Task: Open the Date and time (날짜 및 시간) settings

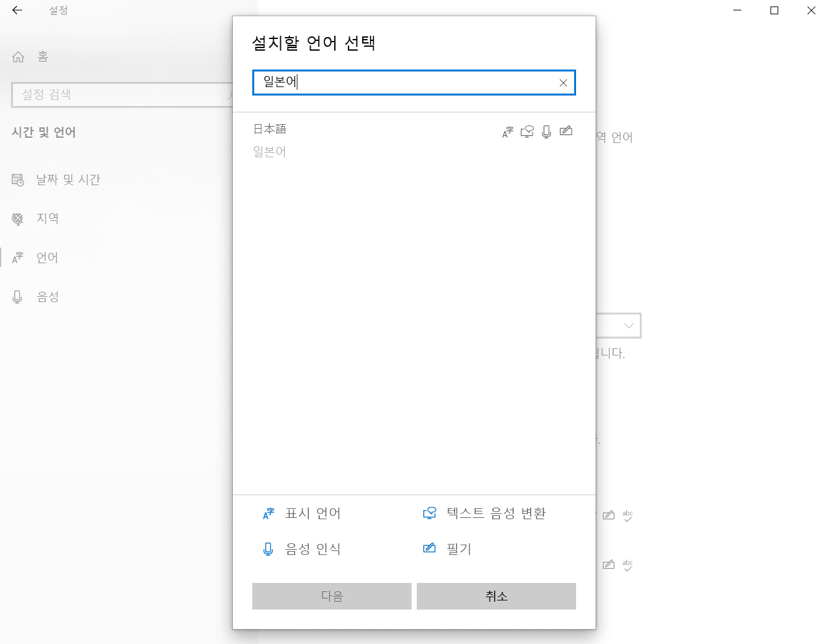Action: [x=68, y=180]
